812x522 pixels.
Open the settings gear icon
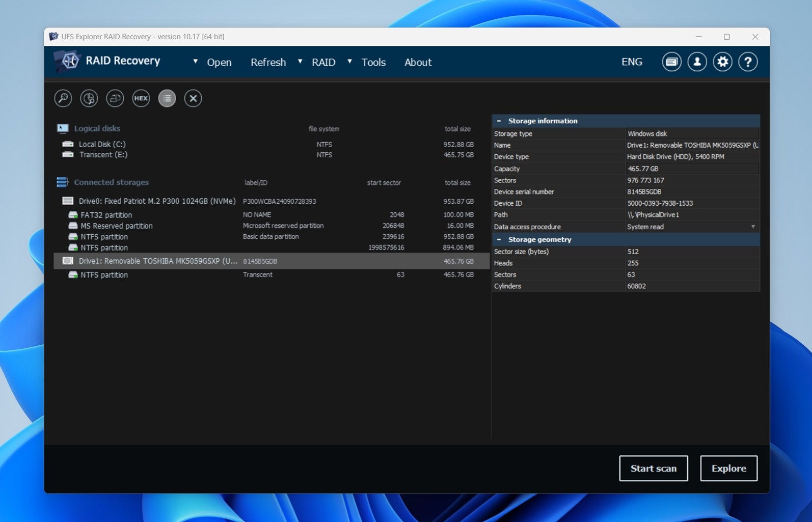point(722,62)
